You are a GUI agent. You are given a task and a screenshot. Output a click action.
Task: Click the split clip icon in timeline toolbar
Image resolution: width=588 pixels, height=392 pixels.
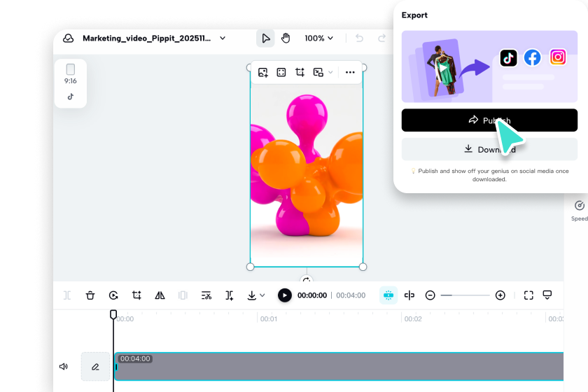[x=67, y=295]
